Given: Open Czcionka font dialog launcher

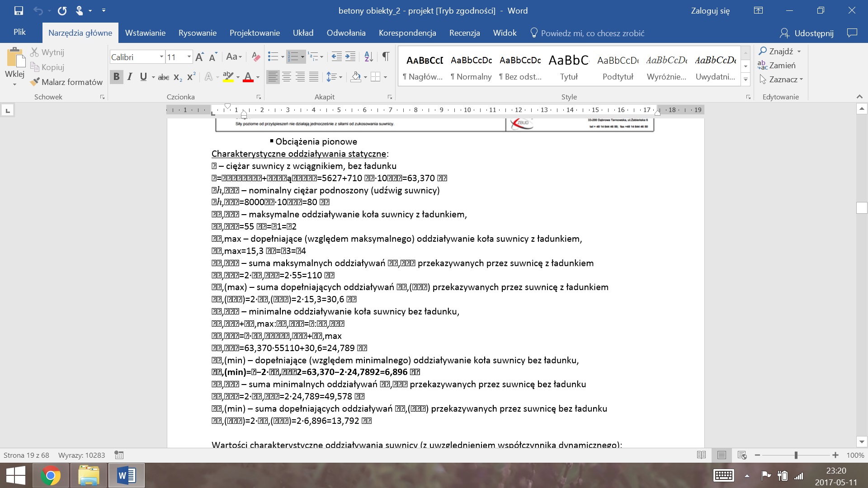Looking at the screenshot, I should click(259, 97).
